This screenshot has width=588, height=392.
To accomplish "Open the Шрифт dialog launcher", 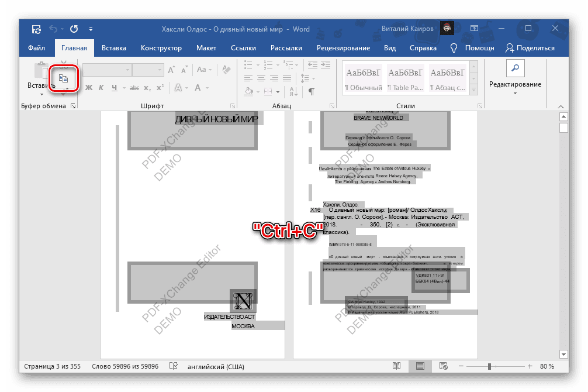I will 233,106.
